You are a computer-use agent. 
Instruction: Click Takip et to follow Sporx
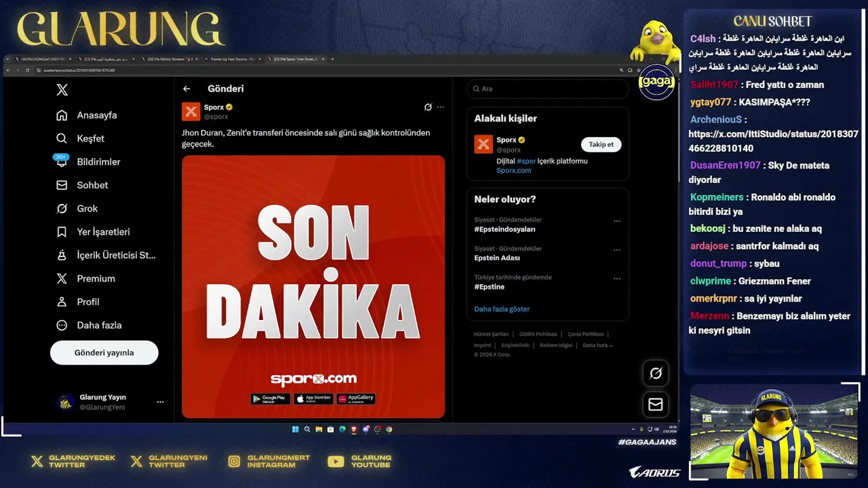pos(601,144)
